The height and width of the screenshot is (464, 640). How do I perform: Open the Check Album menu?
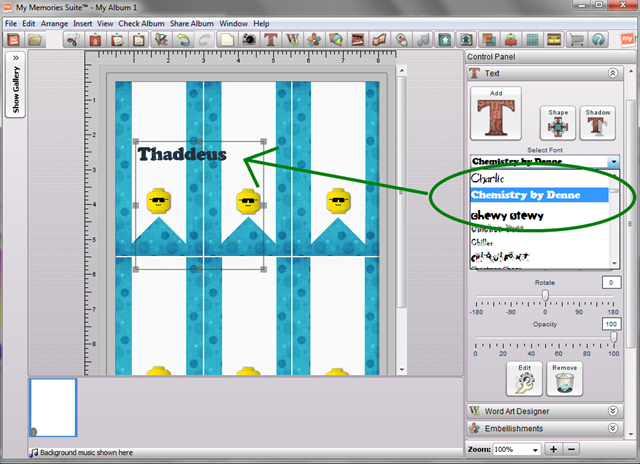click(141, 24)
